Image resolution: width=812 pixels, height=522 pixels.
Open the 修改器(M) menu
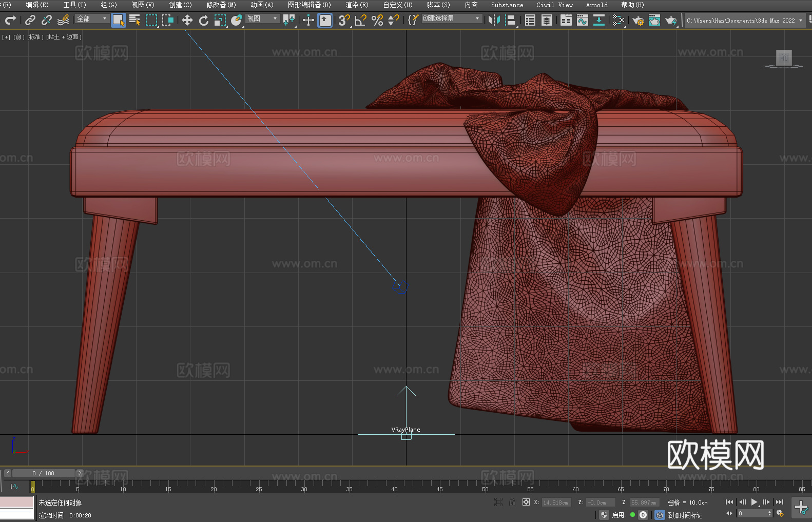[x=221, y=5]
